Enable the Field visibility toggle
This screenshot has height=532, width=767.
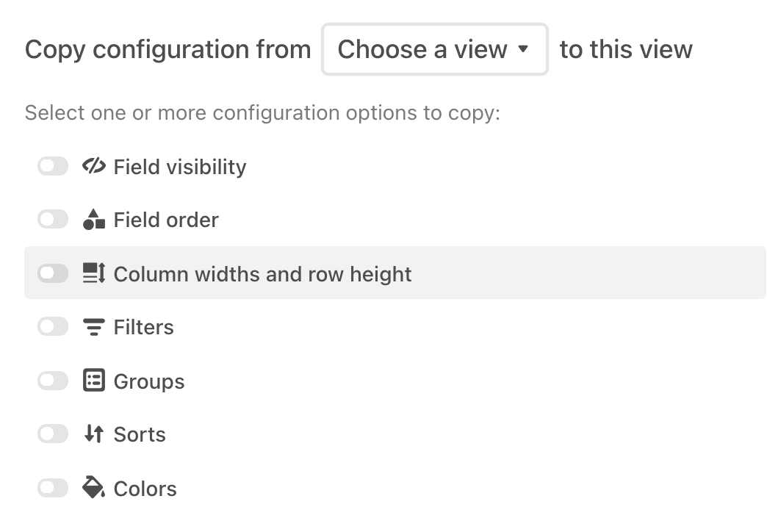point(53,166)
